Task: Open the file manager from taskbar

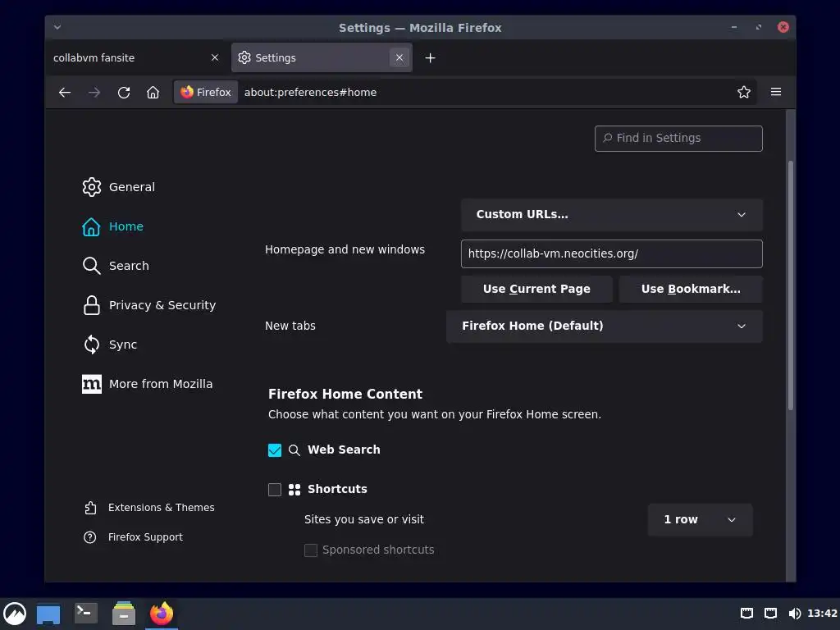Action: point(124,614)
